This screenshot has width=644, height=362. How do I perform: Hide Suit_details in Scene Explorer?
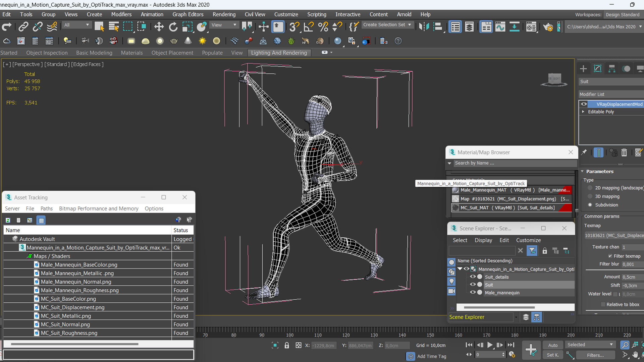473,277
